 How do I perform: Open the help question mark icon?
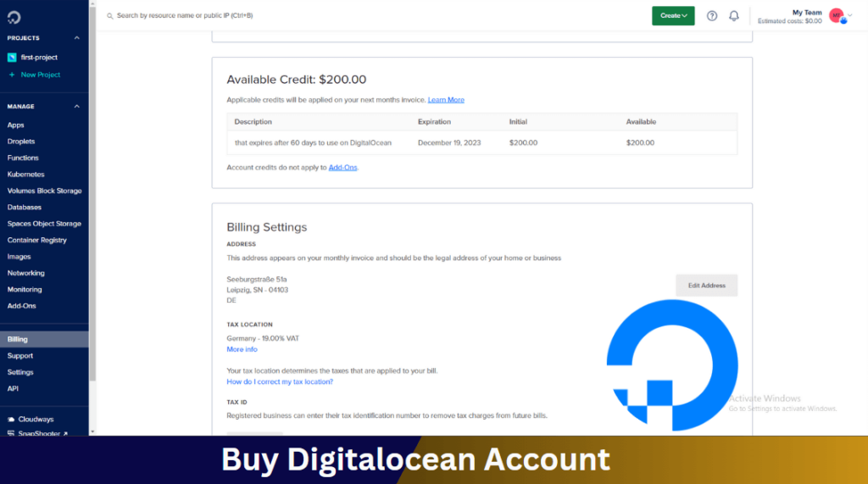pos(712,16)
